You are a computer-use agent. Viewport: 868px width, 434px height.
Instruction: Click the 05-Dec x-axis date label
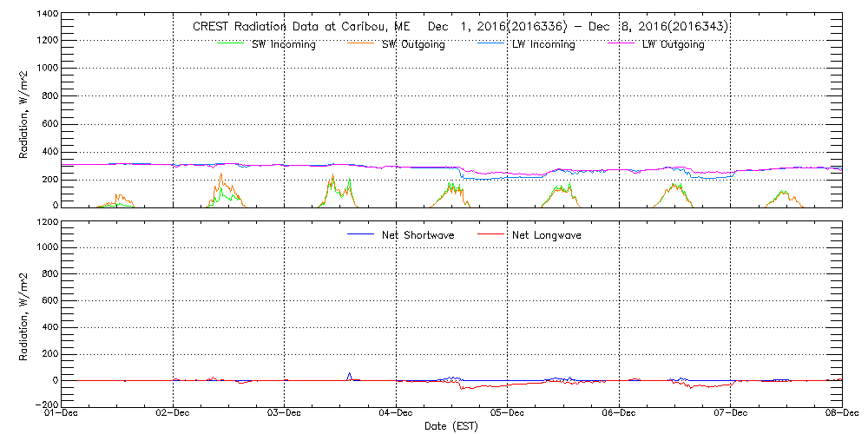(x=508, y=414)
